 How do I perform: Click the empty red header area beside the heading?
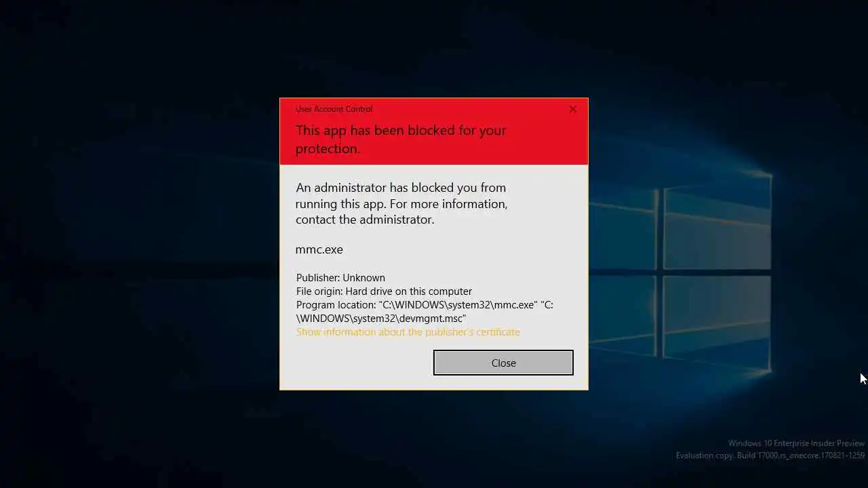click(547, 139)
